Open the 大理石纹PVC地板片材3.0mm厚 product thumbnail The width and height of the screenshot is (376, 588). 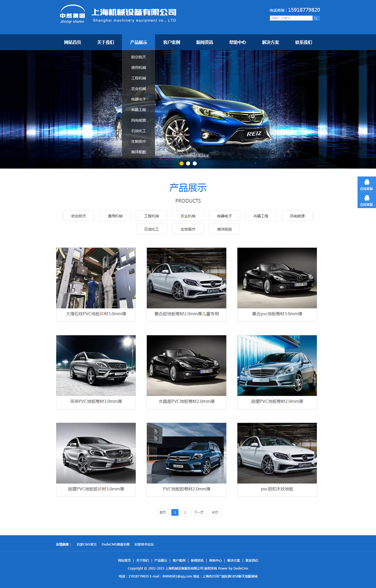tap(96, 278)
